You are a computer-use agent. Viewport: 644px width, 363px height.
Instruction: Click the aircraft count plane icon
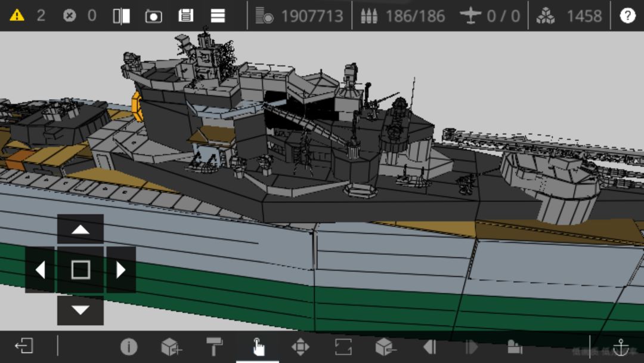(470, 16)
